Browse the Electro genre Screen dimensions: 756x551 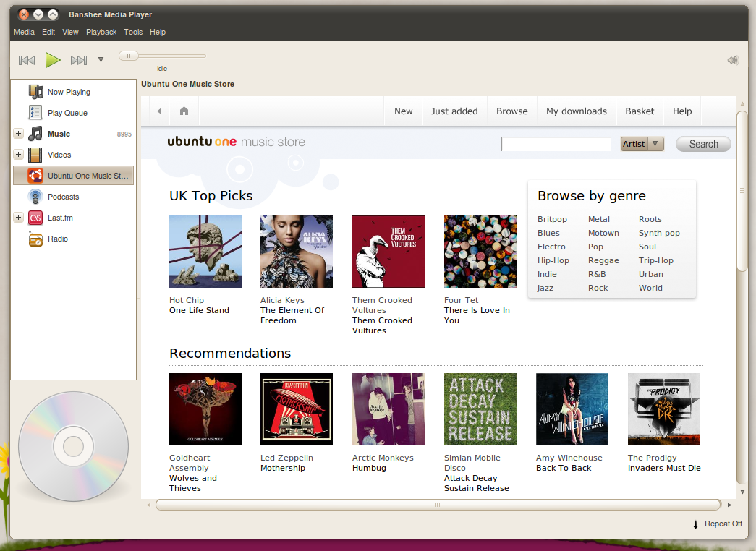click(x=551, y=247)
